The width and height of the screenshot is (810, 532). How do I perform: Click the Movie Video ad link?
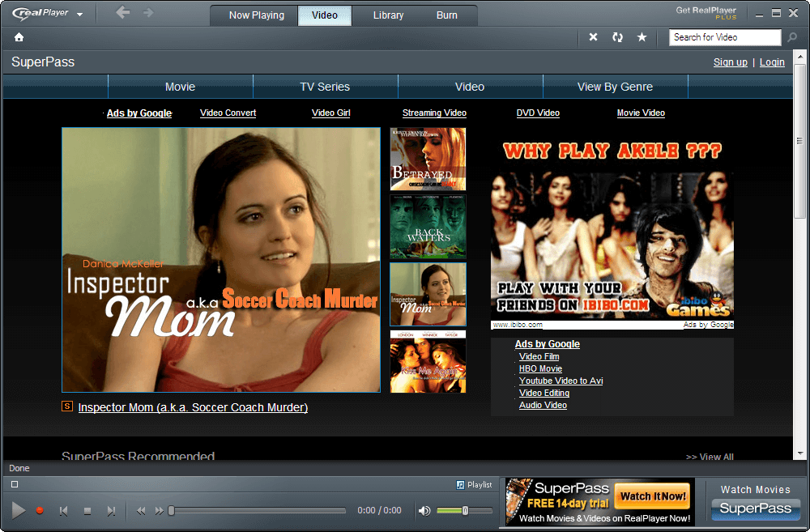[x=641, y=113]
